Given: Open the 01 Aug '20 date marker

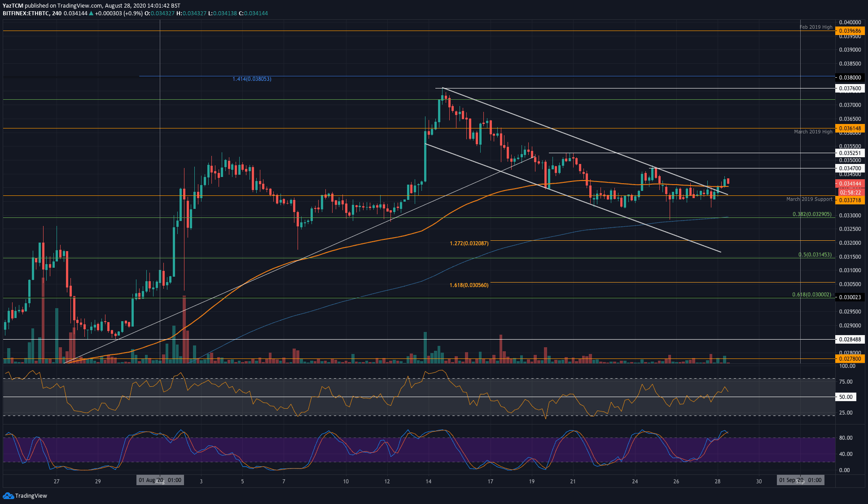Looking at the screenshot, I should click(160, 480).
